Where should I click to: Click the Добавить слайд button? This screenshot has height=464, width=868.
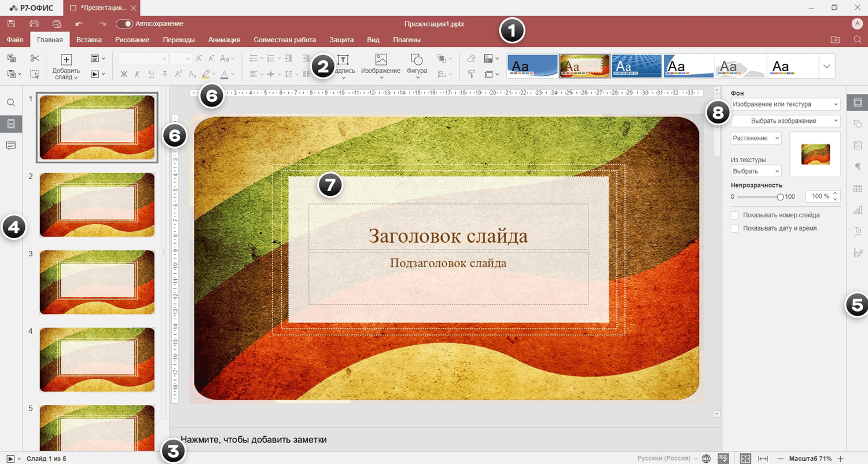[66, 60]
